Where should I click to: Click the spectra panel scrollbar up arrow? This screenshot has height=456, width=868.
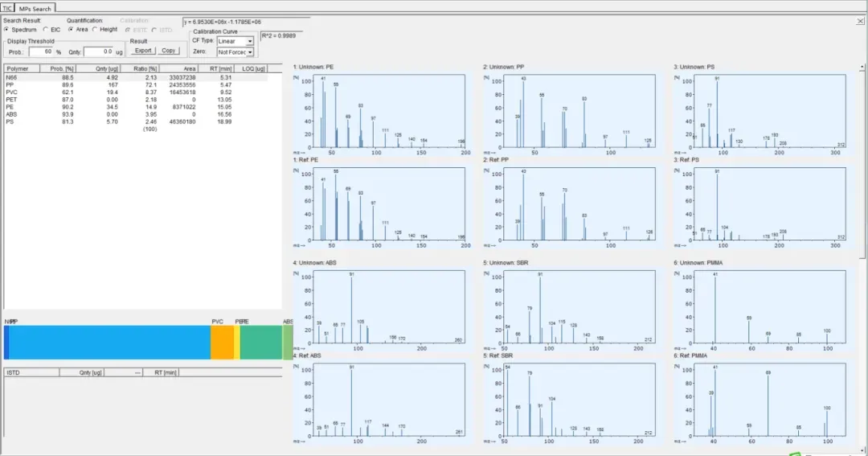point(862,67)
